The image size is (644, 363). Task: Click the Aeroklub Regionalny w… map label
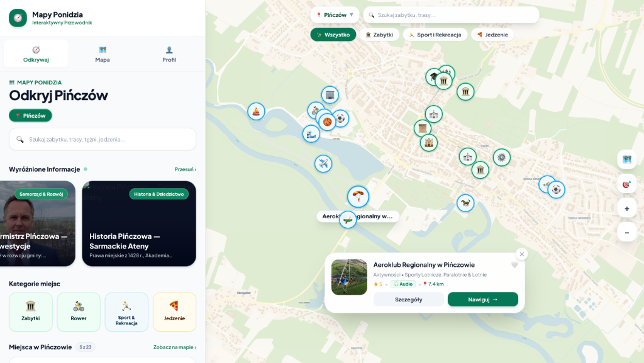pos(358,216)
